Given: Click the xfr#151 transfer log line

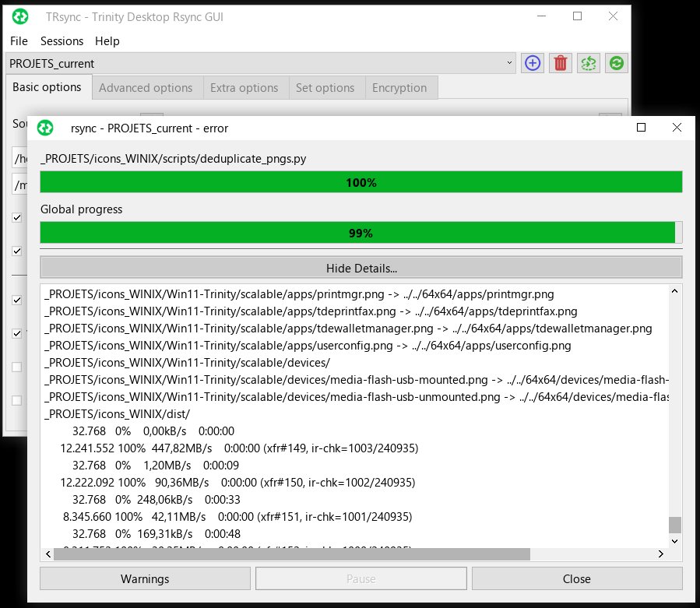Looking at the screenshot, I should (x=237, y=516).
